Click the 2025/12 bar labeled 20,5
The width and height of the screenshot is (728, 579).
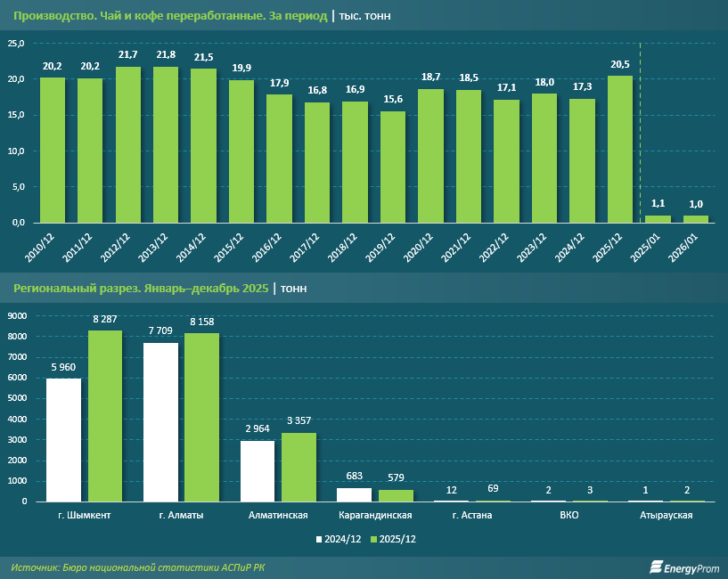tap(620, 149)
